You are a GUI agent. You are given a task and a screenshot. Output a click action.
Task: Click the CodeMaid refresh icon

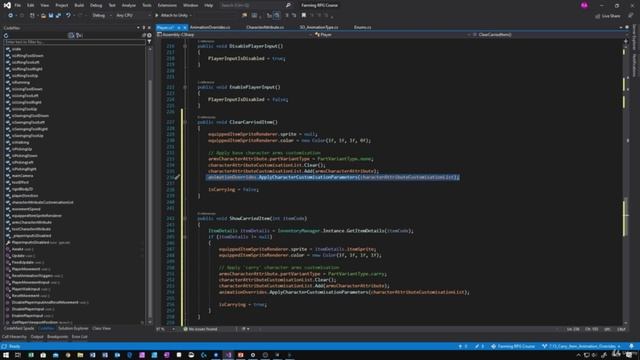point(6,36)
